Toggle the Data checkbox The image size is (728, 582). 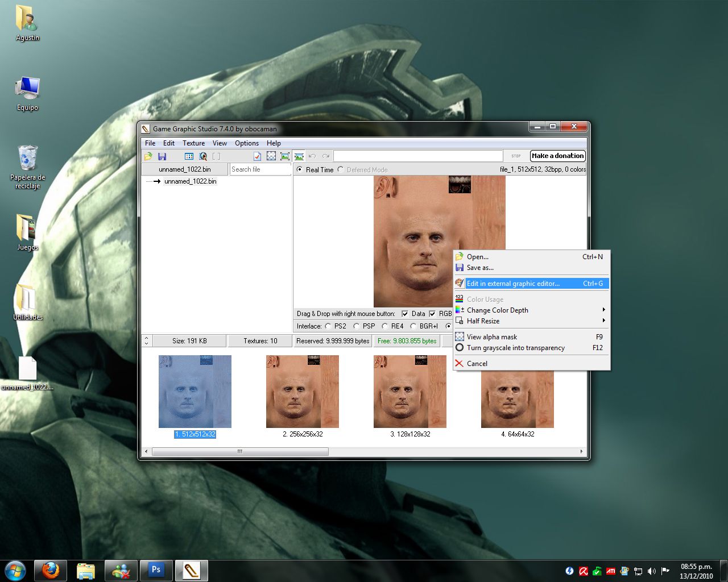click(x=405, y=314)
